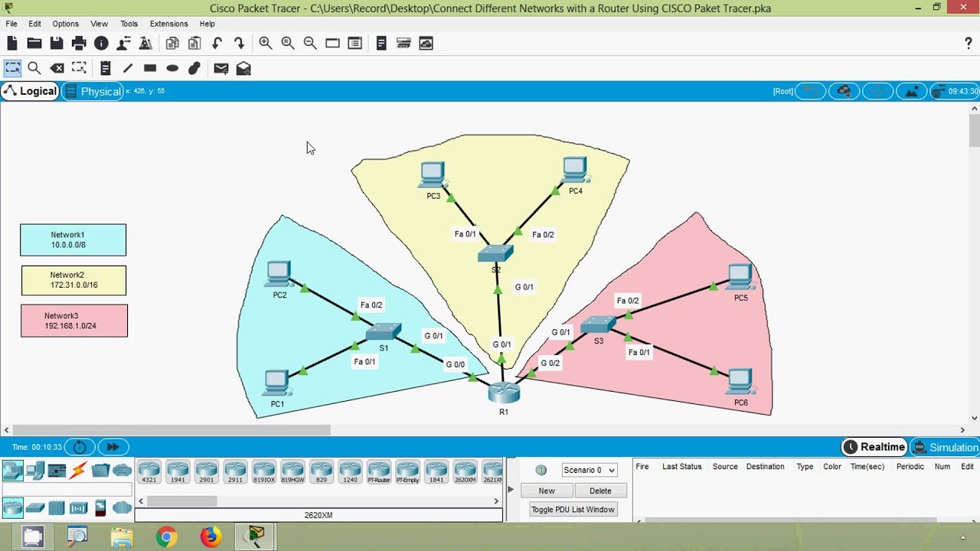Click the New scenario button
The image size is (980, 551).
(x=547, y=491)
